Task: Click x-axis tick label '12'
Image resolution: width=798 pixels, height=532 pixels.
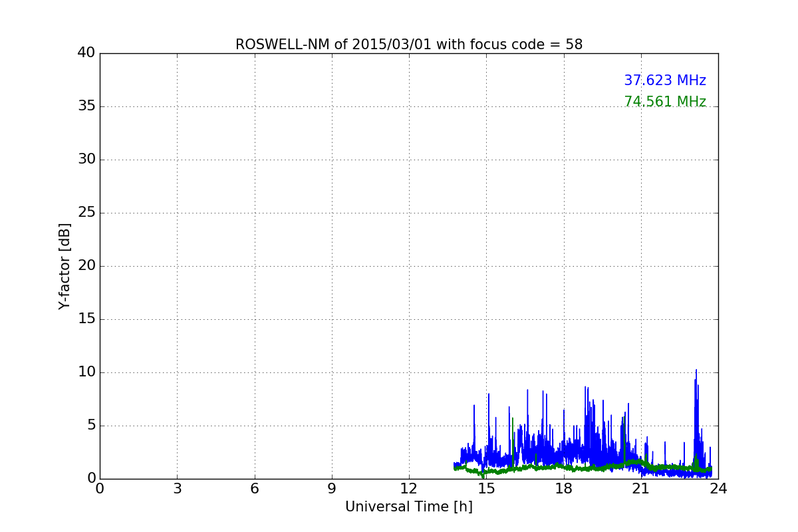Action: click(x=409, y=489)
